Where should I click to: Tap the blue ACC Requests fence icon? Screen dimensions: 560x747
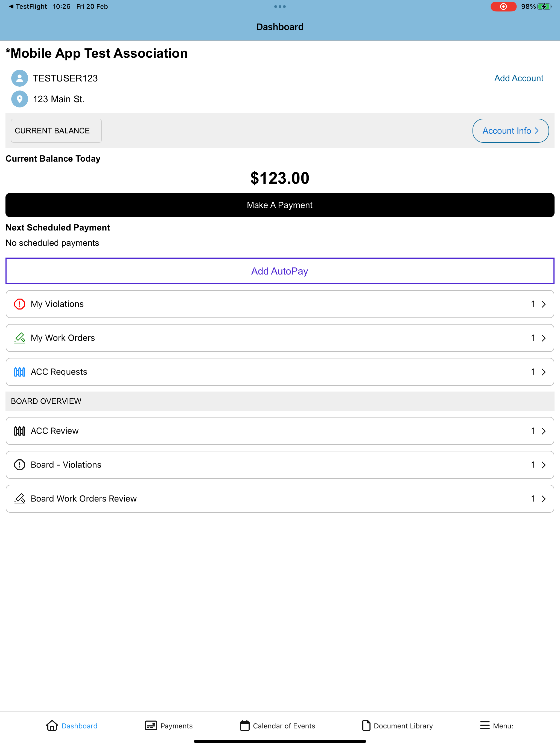pos(20,372)
